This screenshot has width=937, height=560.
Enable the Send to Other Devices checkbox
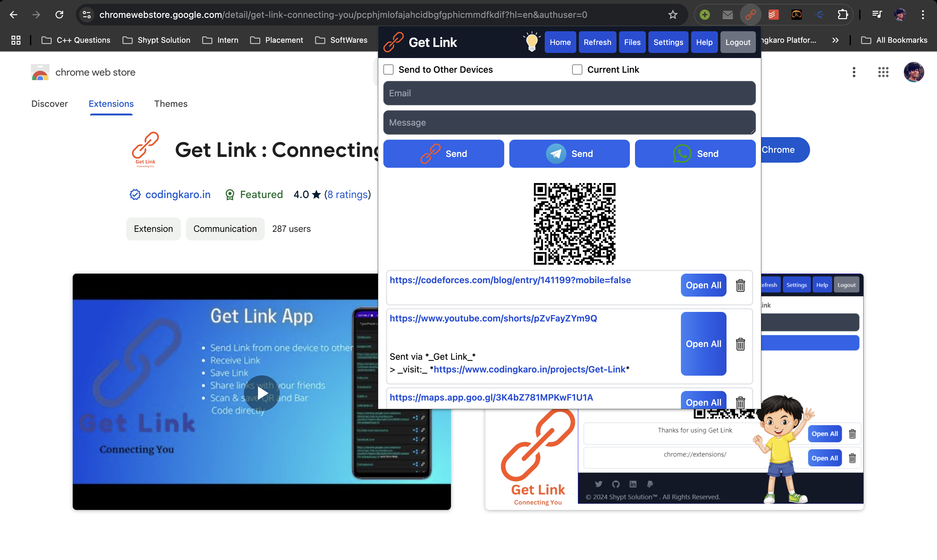pos(388,70)
